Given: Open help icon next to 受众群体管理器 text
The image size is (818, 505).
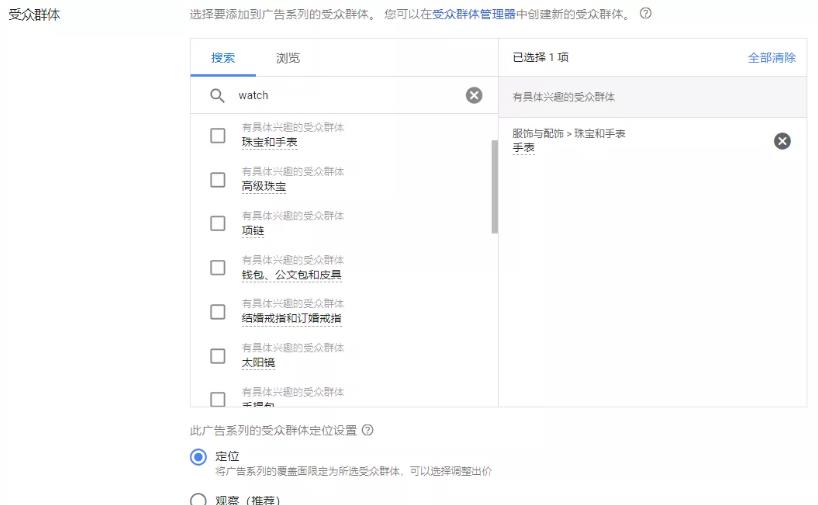Looking at the screenshot, I should 645,14.
